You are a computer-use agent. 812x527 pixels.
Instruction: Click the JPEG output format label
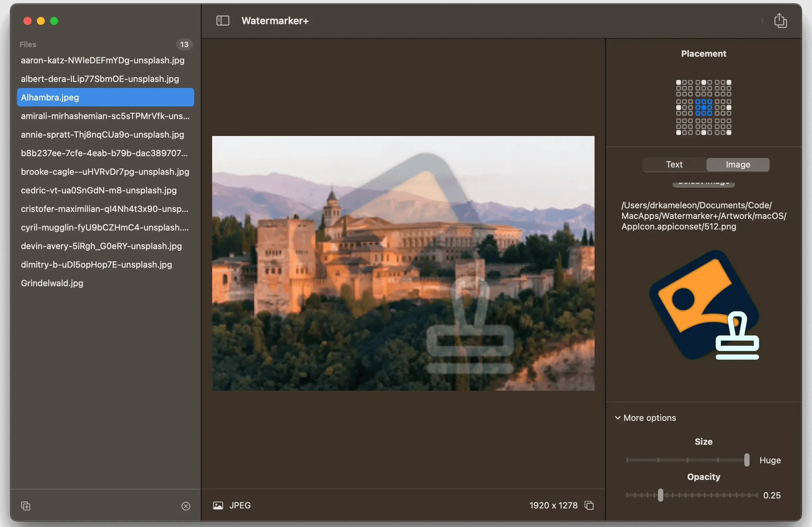tap(240, 505)
